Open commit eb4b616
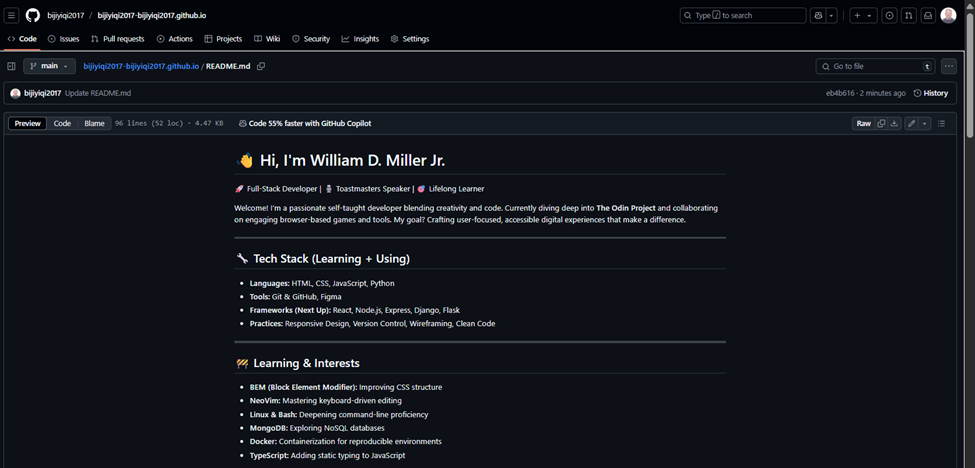The height and width of the screenshot is (468, 975). [839, 93]
